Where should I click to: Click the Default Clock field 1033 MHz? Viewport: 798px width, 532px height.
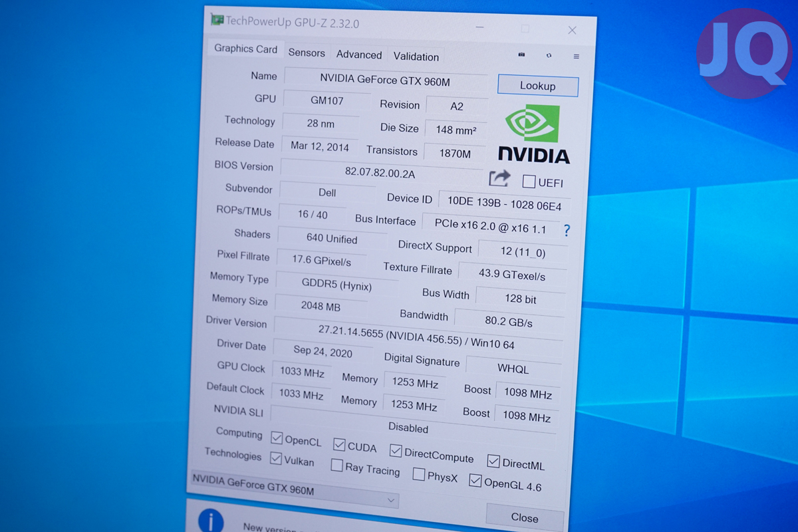(x=301, y=393)
